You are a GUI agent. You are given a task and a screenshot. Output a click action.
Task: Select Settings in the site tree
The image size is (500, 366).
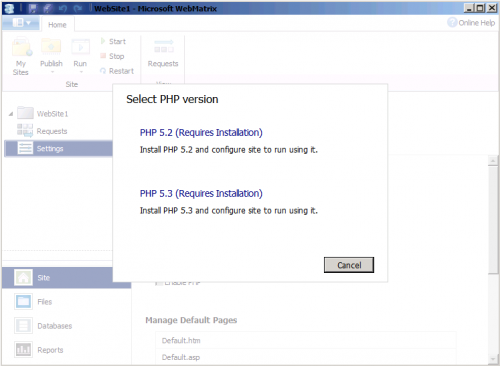[x=59, y=149]
